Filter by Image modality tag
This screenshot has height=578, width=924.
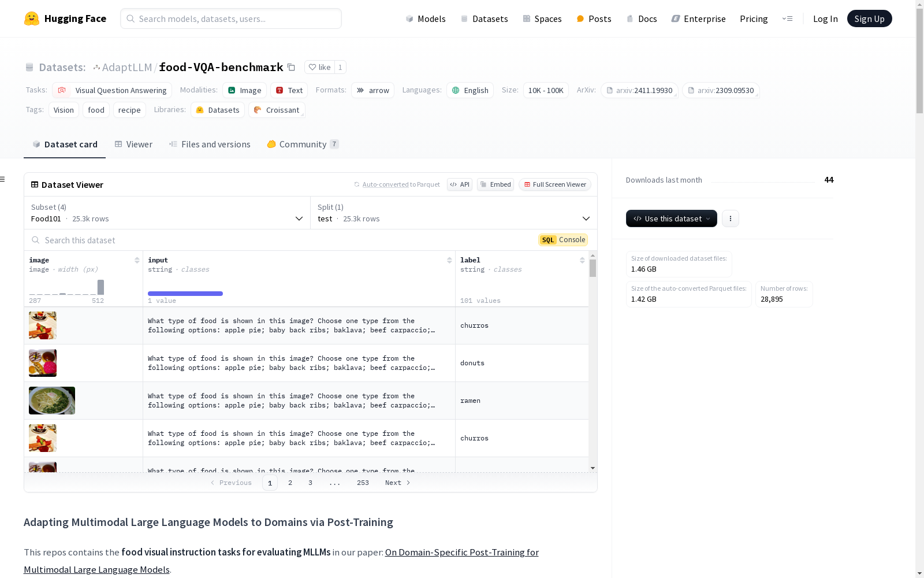[244, 90]
